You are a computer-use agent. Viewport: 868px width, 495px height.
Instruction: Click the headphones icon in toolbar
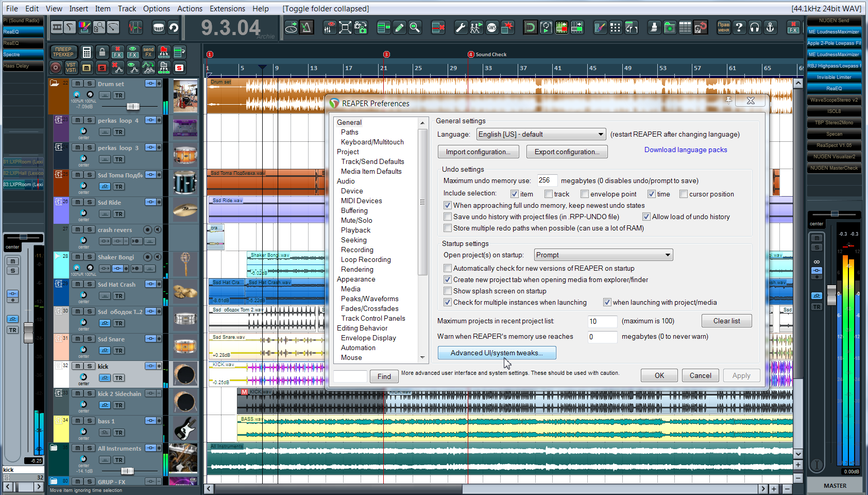tap(755, 27)
